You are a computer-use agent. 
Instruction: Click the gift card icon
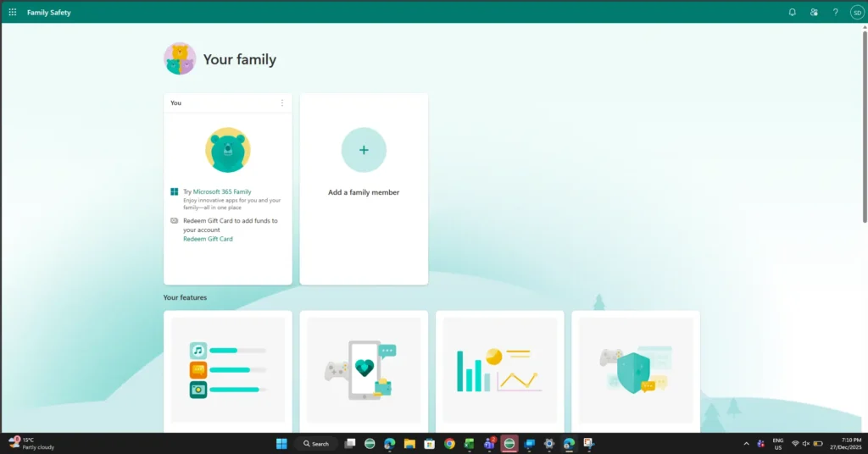coord(174,220)
